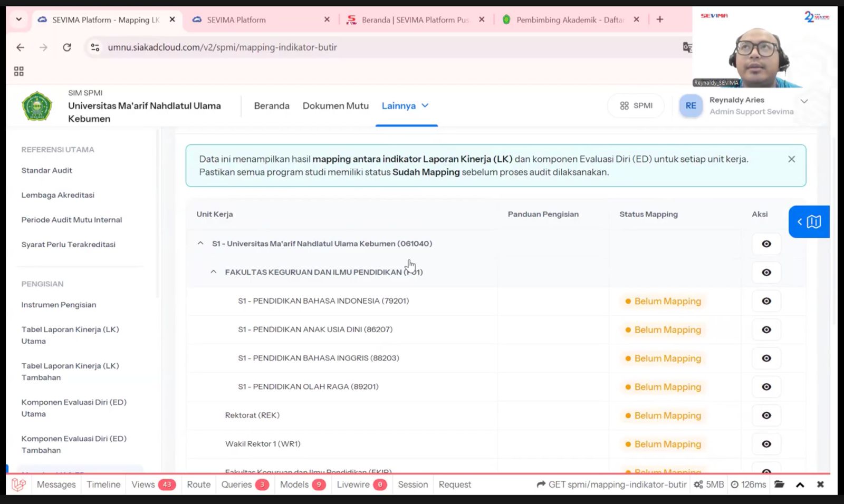Image resolution: width=844 pixels, height=504 pixels.
Task: Click the Status Mapping column header
Action: 648,214
